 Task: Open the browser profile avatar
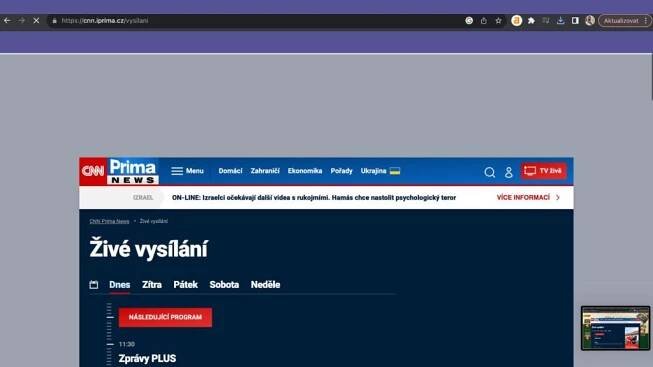pyautogui.click(x=590, y=20)
